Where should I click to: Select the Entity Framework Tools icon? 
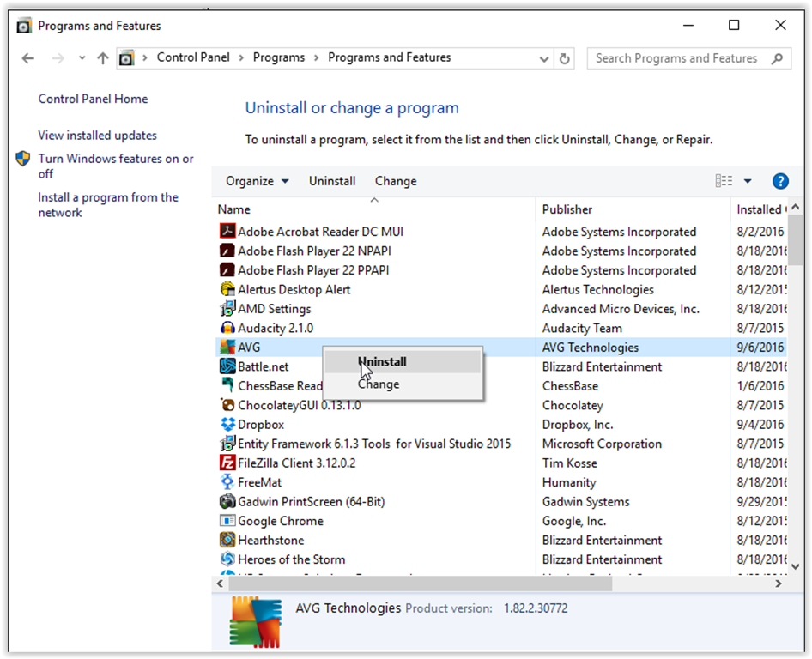click(227, 443)
